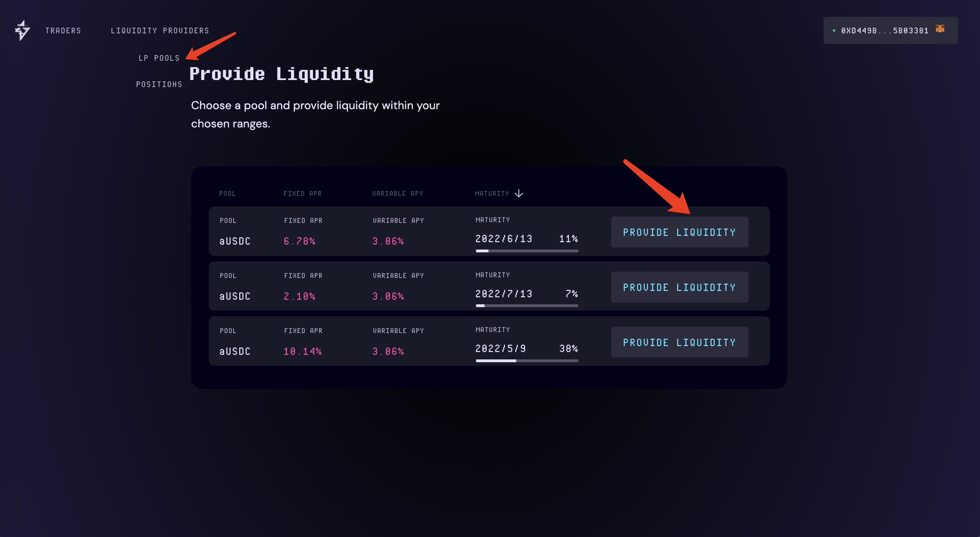Click the maturity sort arrow icon
980x537 pixels.
pos(518,194)
